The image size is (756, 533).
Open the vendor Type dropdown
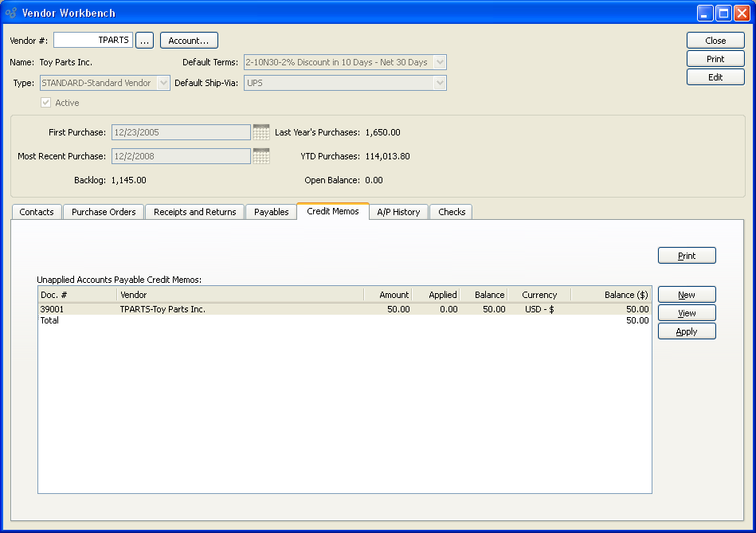163,83
